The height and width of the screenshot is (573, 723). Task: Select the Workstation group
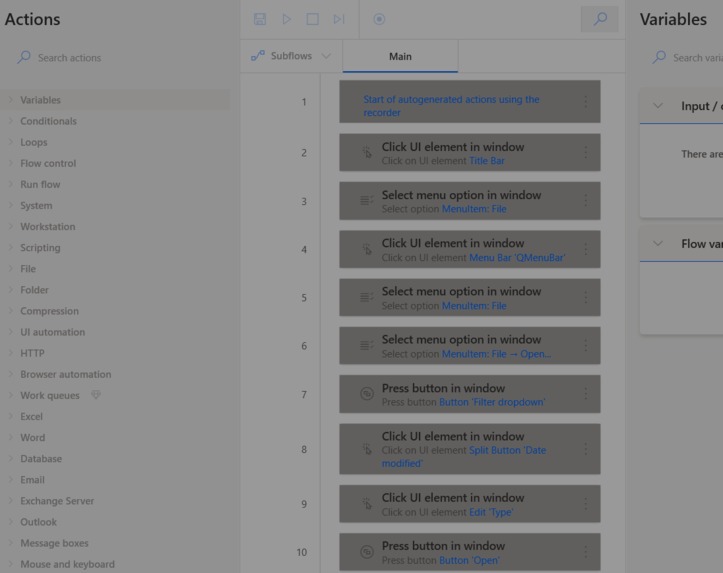tap(47, 226)
